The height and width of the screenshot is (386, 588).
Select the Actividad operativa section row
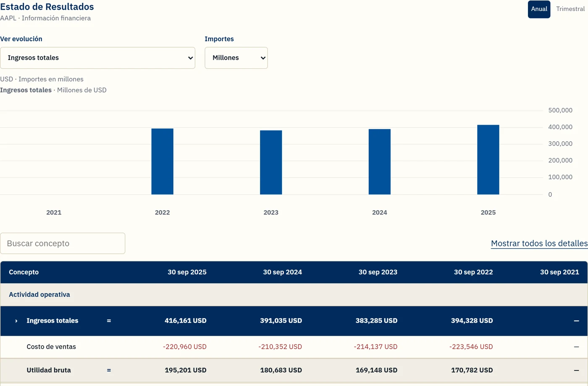pos(294,295)
